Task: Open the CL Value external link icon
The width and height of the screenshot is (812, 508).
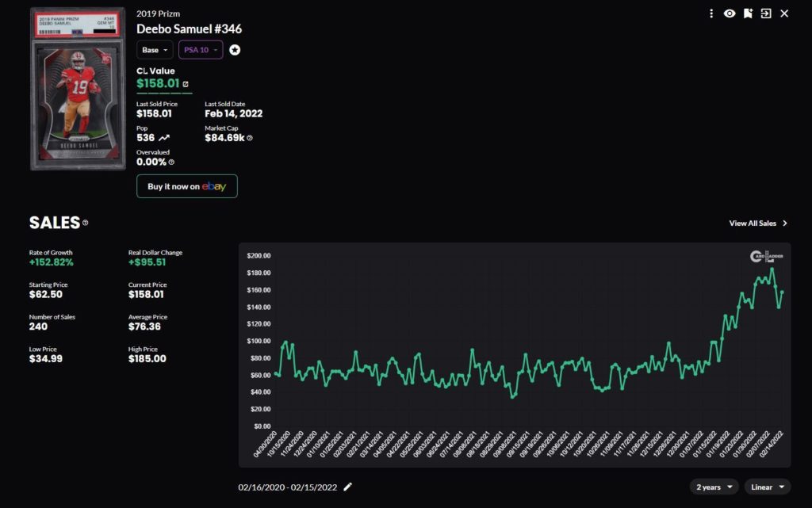Action: click(x=186, y=84)
